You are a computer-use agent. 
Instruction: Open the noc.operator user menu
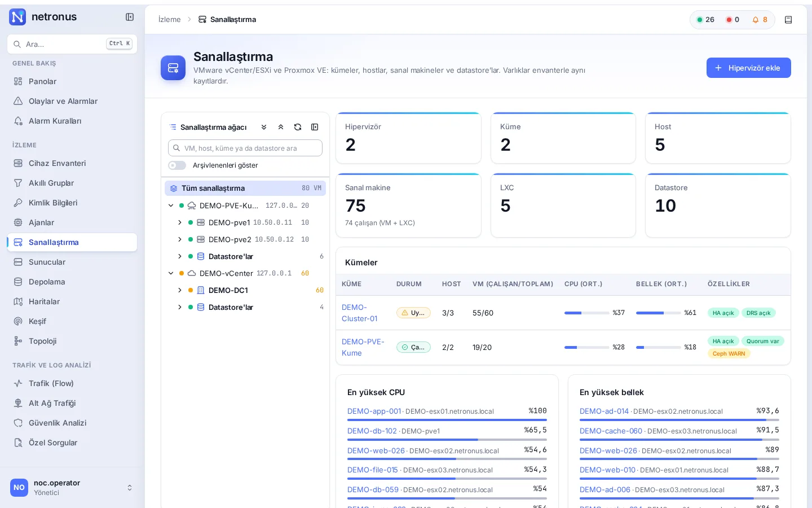(72, 488)
